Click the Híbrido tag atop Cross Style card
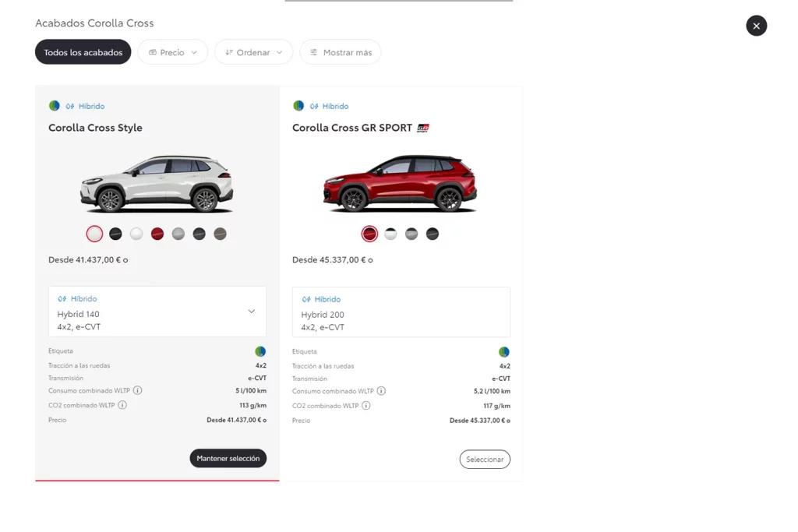 [85, 106]
